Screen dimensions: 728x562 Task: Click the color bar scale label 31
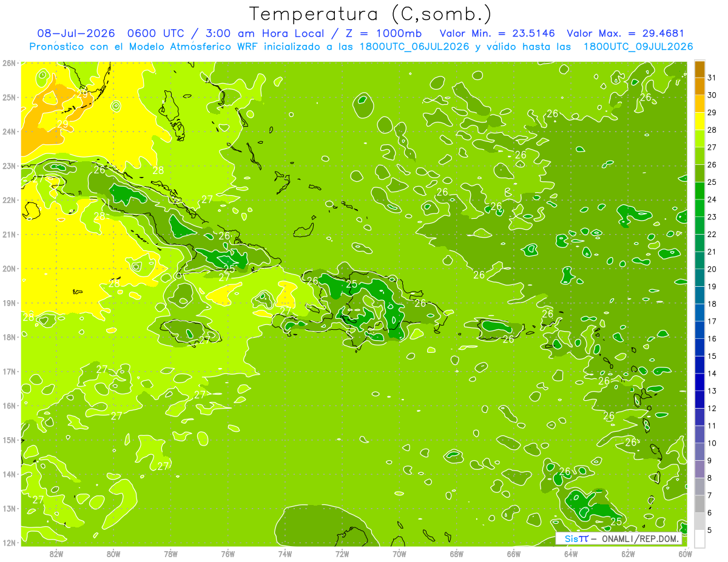tap(712, 78)
